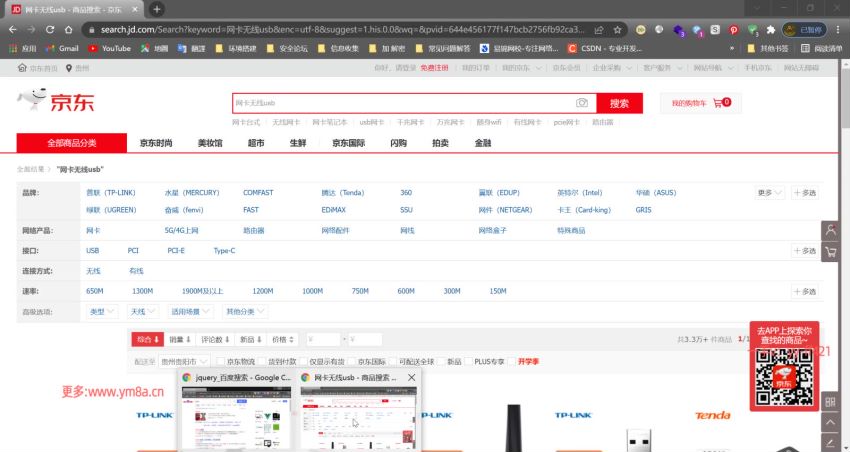
Task: Select the TP-LINK brand filter link
Action: coord(110,193)
